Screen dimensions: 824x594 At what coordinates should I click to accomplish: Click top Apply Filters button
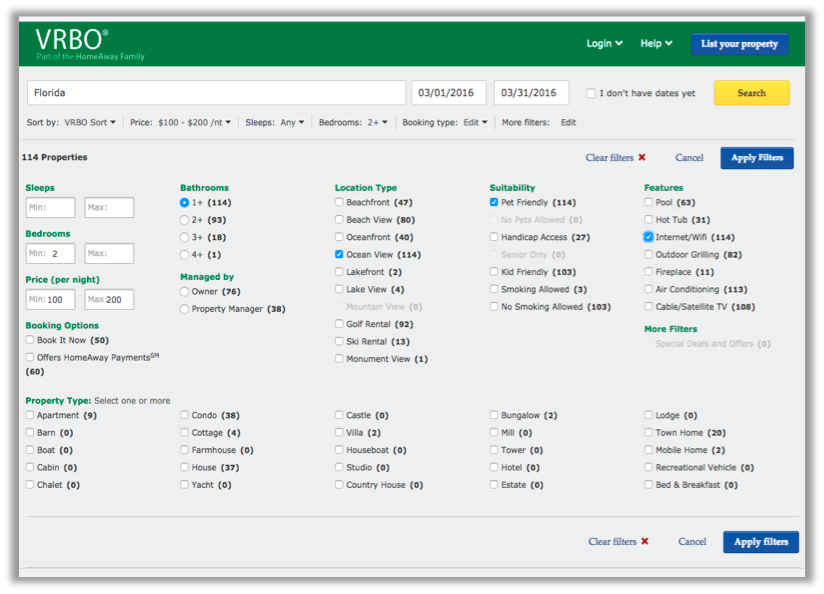coord(757,158)
